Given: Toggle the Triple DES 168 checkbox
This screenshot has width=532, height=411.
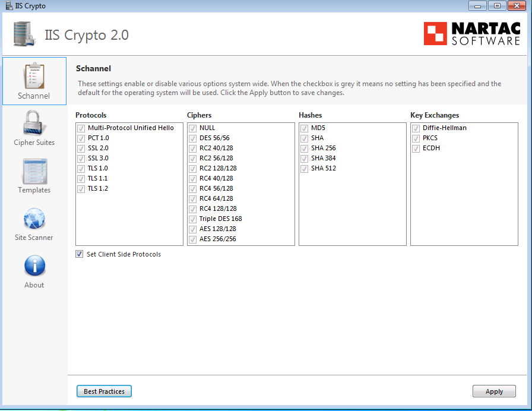Looking at the screenshot, I should point(193,219).
